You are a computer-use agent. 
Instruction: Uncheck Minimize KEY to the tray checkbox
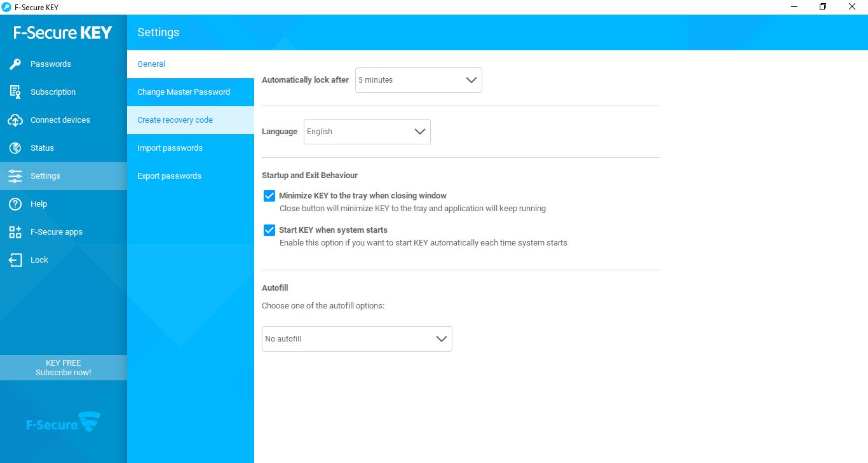coord(269,196)
